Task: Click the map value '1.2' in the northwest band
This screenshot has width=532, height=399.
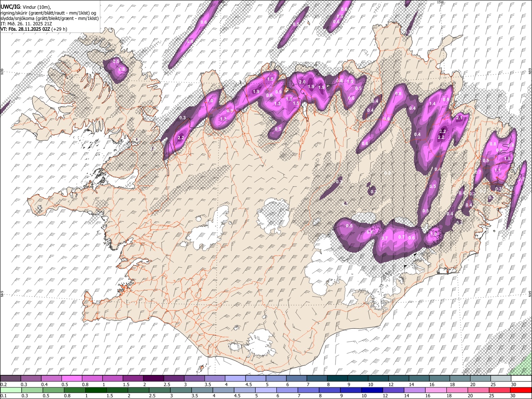Action: 223,119
